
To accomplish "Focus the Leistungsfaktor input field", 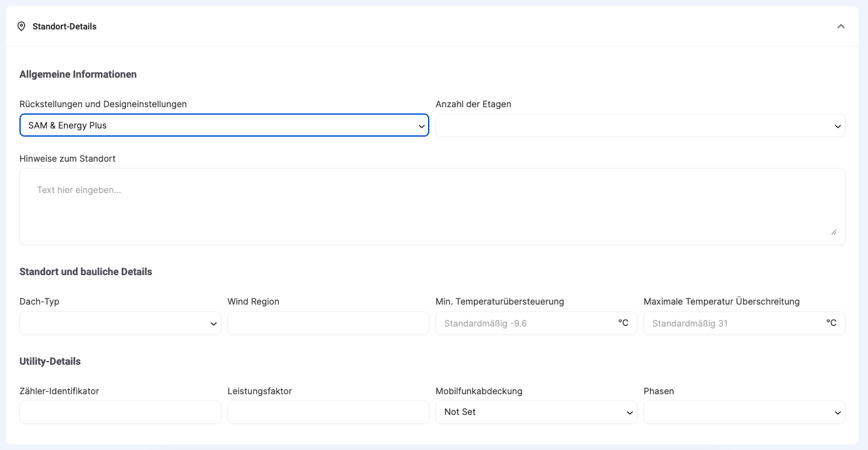I will (328, 412).
